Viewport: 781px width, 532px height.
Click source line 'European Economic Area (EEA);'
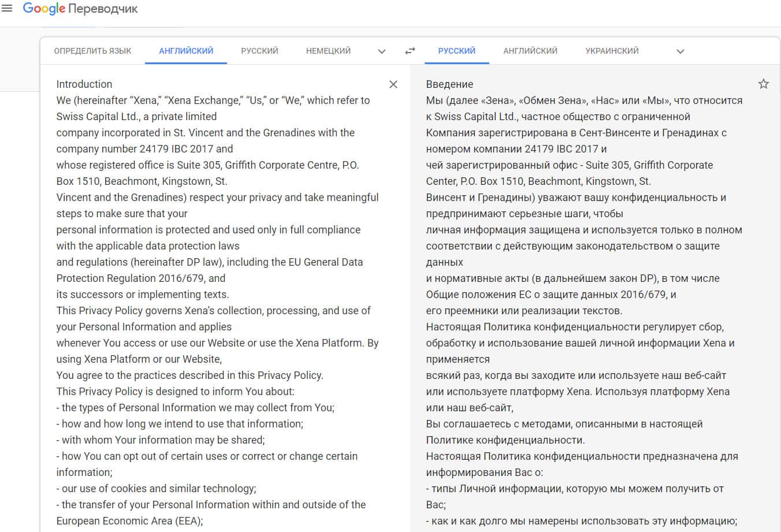coord(130,520)
